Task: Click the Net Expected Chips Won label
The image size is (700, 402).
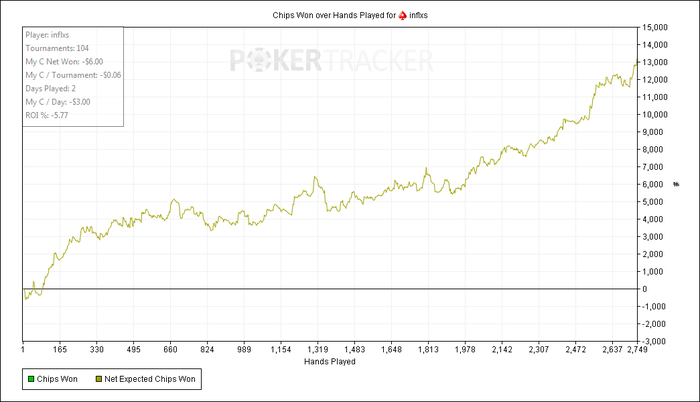Action: pos(150,379)
